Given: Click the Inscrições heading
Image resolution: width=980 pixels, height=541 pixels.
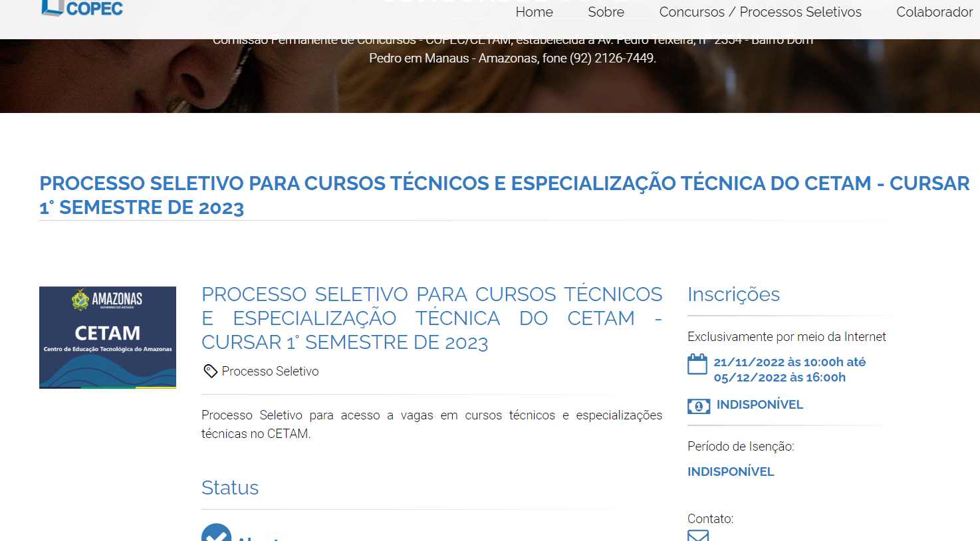Looking at the screenshot, I should (x=733, y=294).
